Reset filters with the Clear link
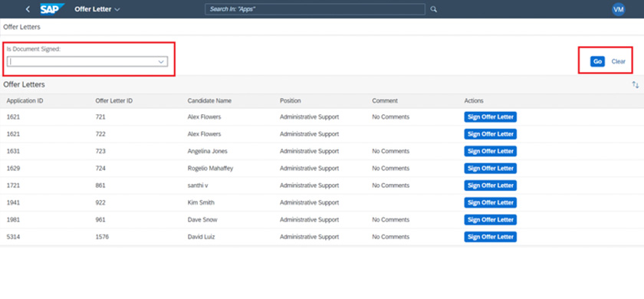Viewport: 644px width, 299px height. (x=618, y=61)
